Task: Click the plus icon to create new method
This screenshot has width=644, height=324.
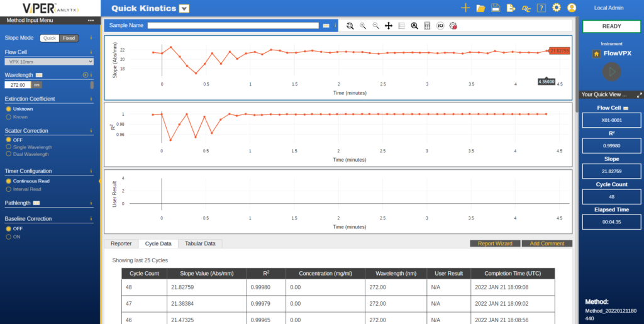Action: [465, 8]
